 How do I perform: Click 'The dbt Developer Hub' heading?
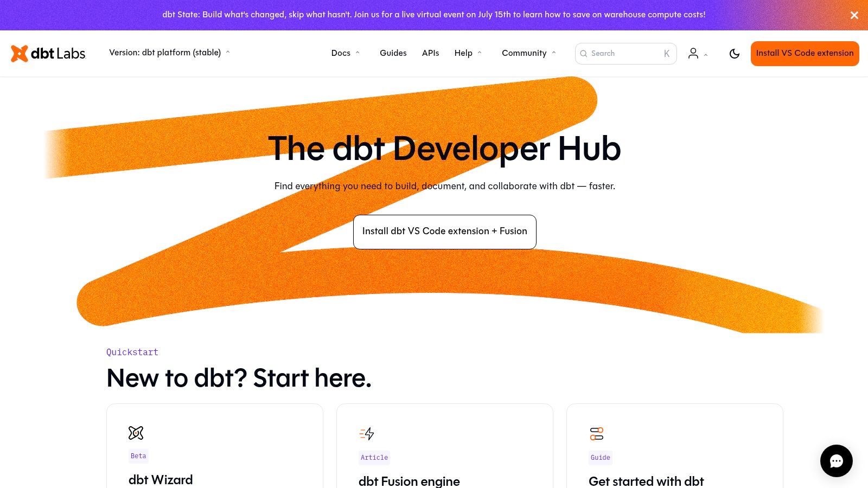click(445, 149)
